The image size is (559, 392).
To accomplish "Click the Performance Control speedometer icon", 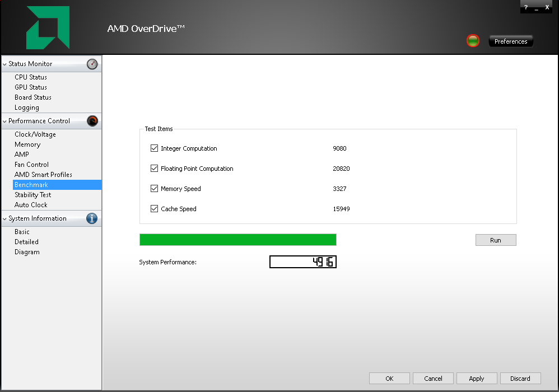I will click(92, 121).
